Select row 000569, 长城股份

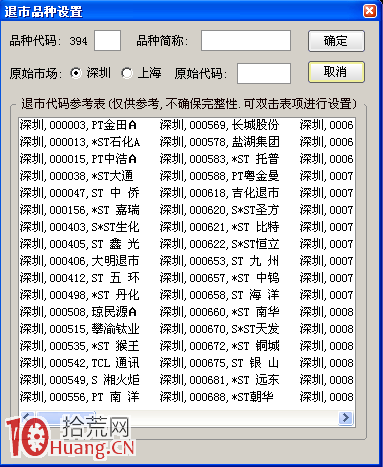tap(219, 125)
